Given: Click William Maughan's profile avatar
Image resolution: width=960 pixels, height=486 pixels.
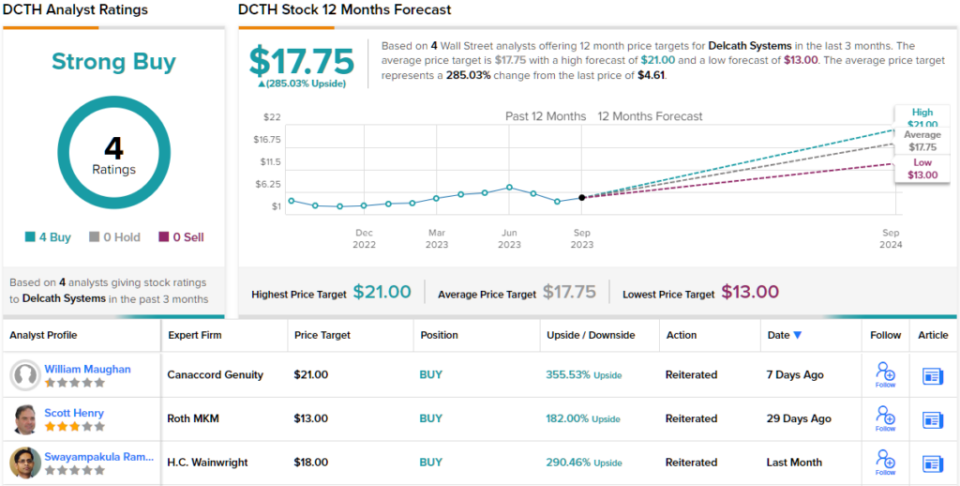Looking at the screenshot, I should tap(25, 375).
